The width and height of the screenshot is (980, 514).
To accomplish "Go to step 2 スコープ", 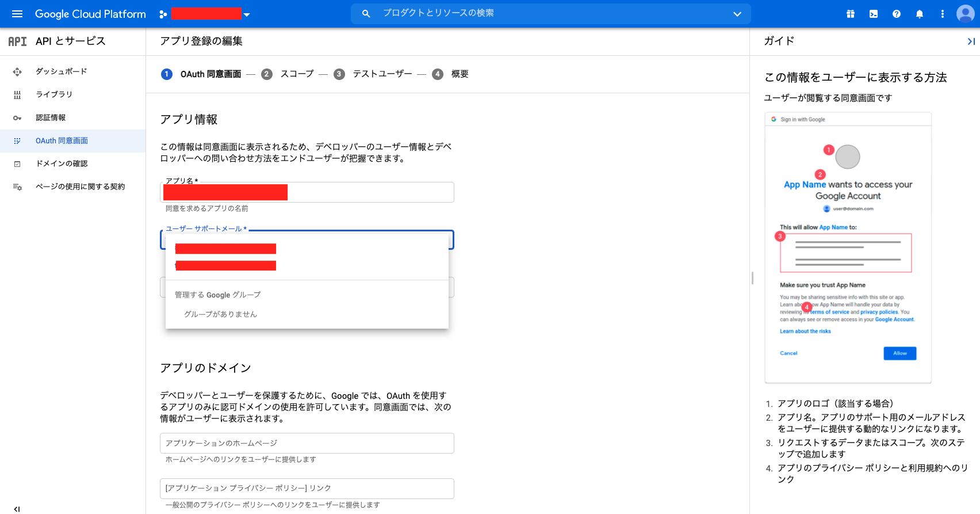I will [x=288, y=74].
